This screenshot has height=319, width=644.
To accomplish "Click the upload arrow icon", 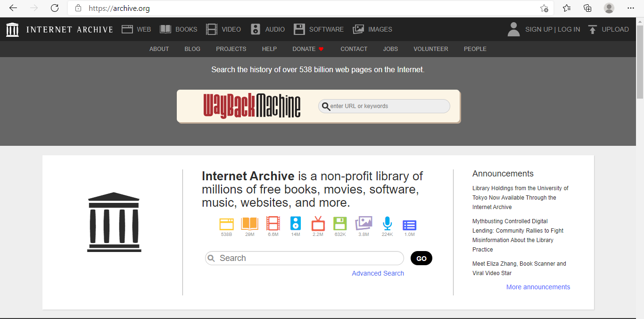I will pos(593,29).
